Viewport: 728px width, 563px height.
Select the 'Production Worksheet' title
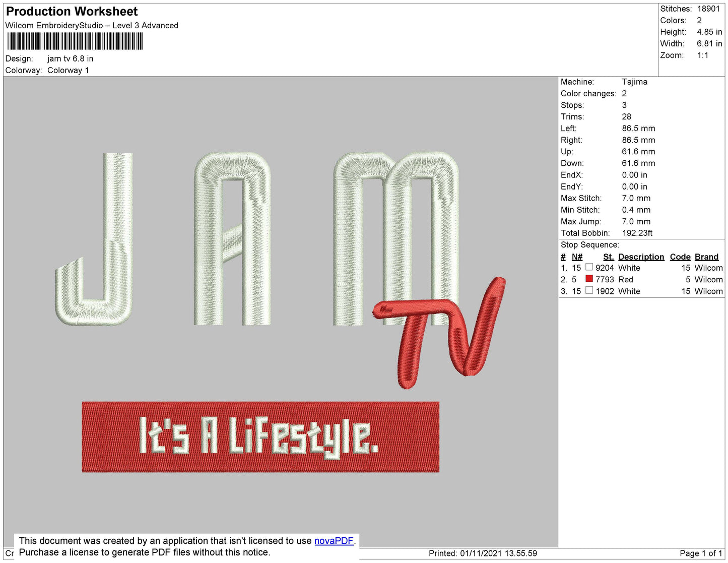[x=72, y=12]
